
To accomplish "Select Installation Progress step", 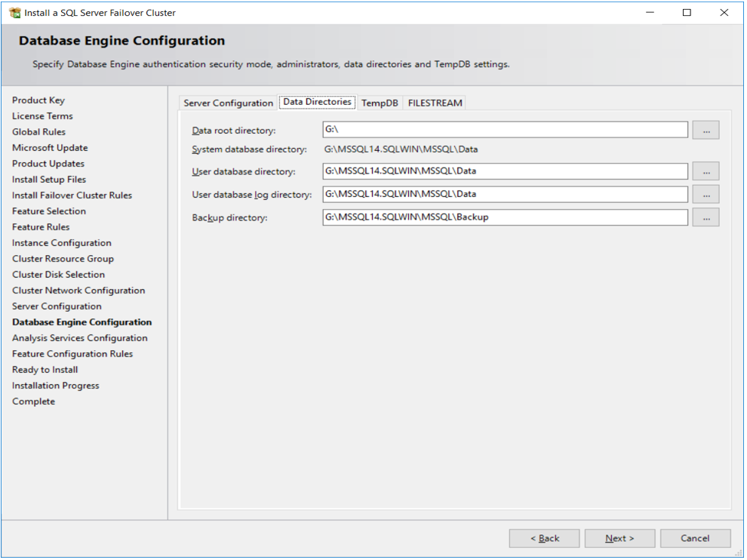I will [56, 386].
